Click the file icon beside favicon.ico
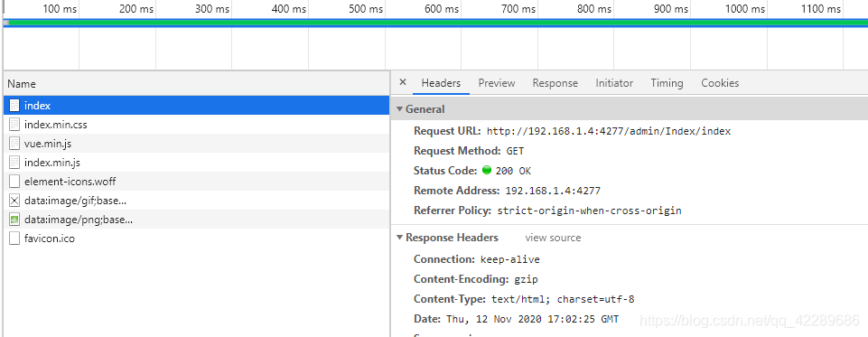 coord(14,239)
